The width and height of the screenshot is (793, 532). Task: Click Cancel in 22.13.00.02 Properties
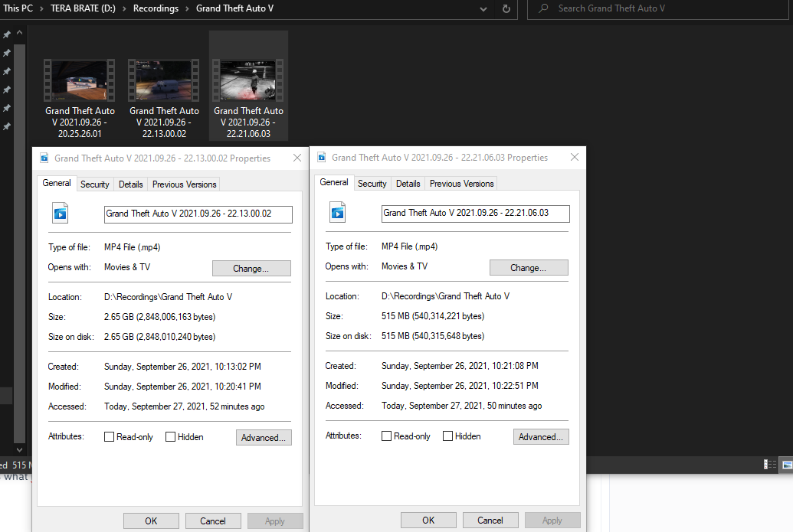213,521
